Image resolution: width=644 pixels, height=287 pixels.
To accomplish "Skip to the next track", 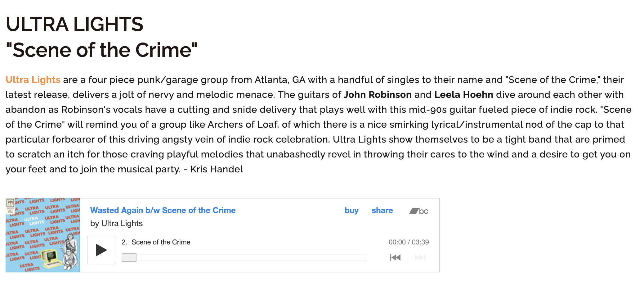I will [420, 257].
